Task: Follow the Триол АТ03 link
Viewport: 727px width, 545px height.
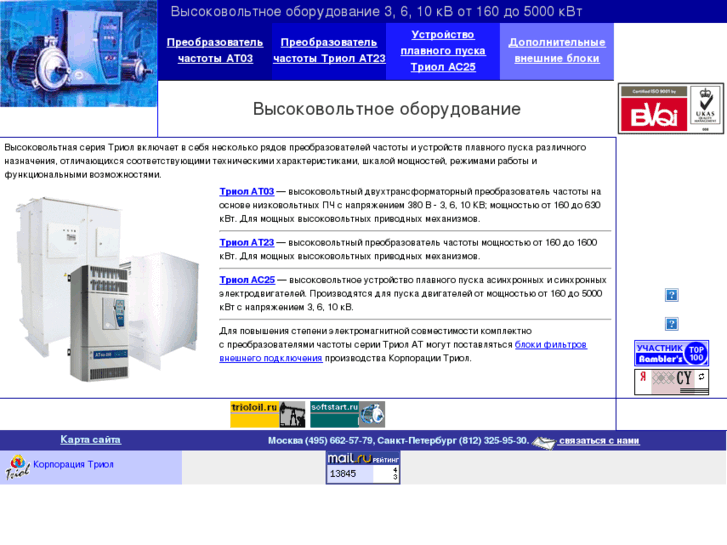Action: click(247, 192)
